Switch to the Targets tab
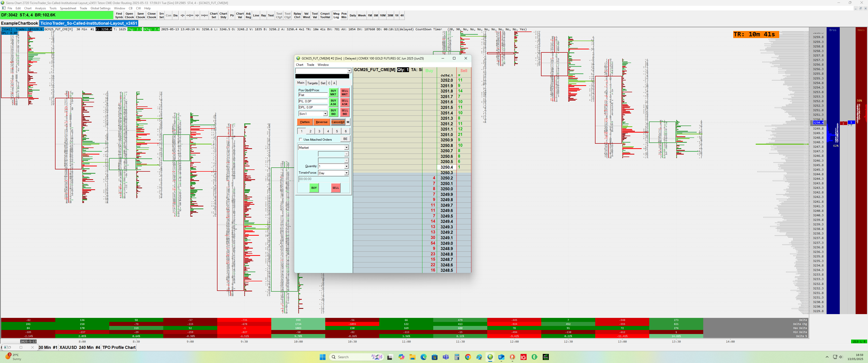Viewport: 868px width, 363px height. (x=312, y=83)
